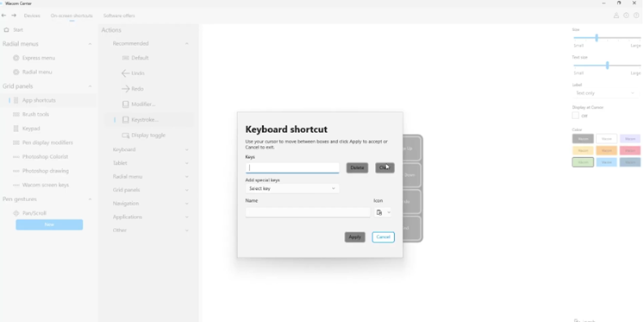Go back using the left arrow icon

click(x=3, y=16)
